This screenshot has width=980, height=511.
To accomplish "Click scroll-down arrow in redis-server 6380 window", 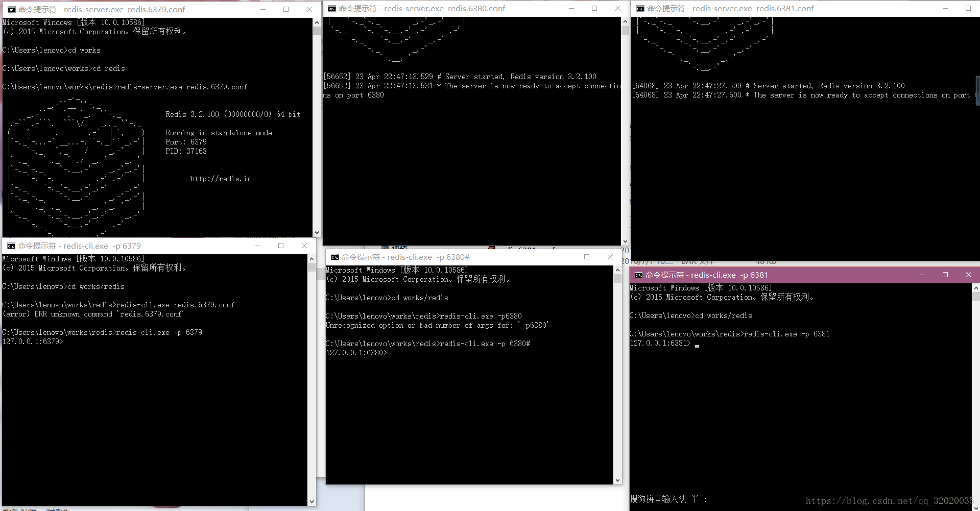I will pyautogui.click(x=625, y=241).
